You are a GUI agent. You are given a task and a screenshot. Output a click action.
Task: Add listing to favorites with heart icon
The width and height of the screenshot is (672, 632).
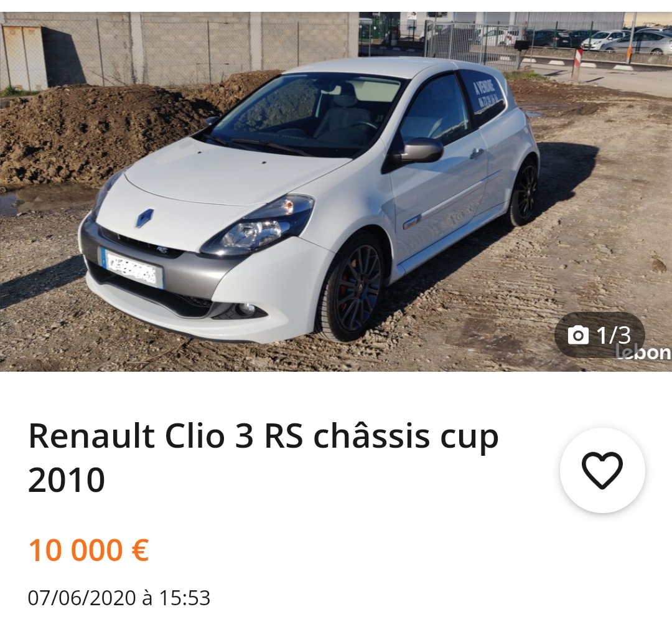(602, 470)
